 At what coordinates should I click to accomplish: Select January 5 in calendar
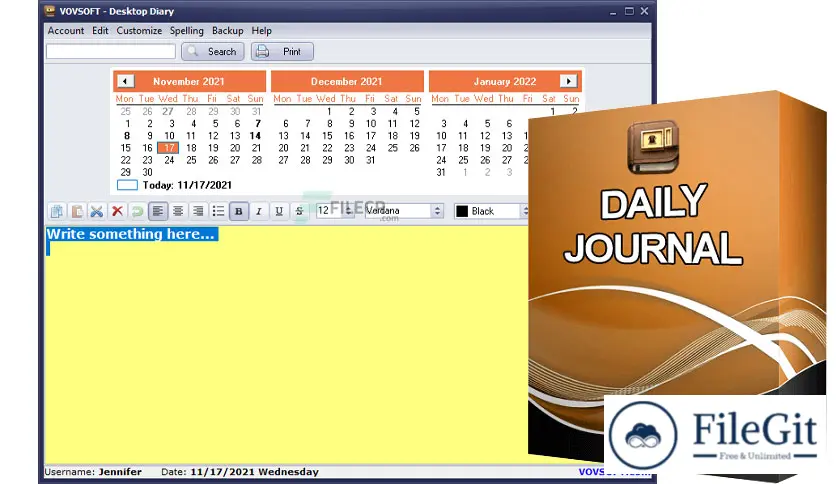coord(487,123)
